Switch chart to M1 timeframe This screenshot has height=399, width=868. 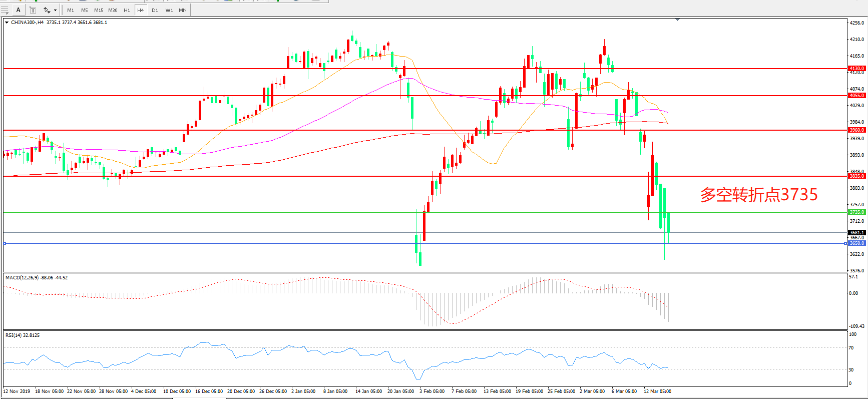(71, 10)
